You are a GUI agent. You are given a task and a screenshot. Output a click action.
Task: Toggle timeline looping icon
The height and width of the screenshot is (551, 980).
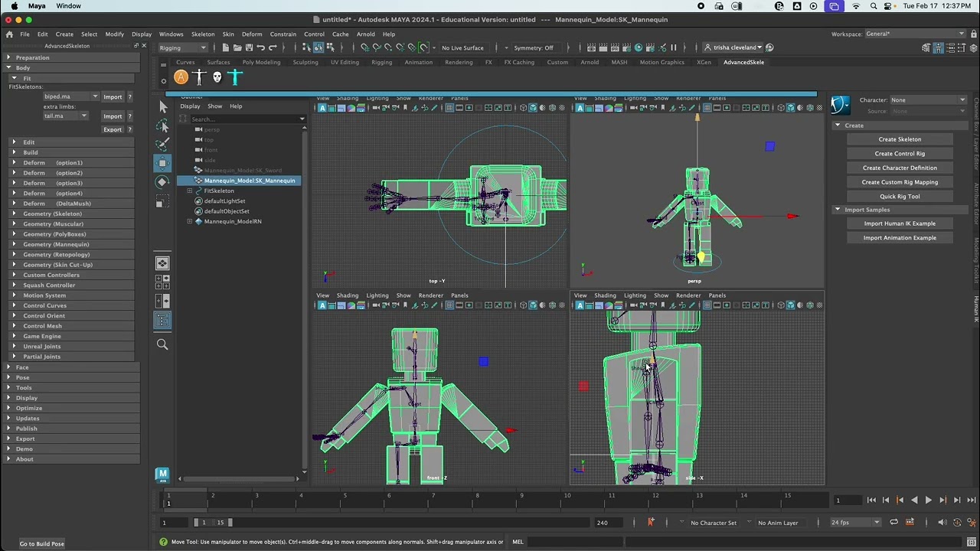(893, 523)
